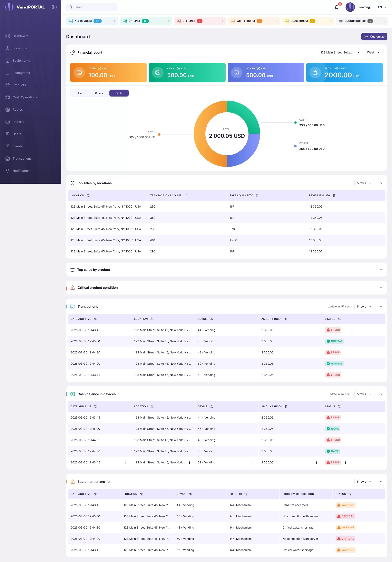Sort by Transactions Count column icon
Screen dimensions: 392x562
click(186, 195)
